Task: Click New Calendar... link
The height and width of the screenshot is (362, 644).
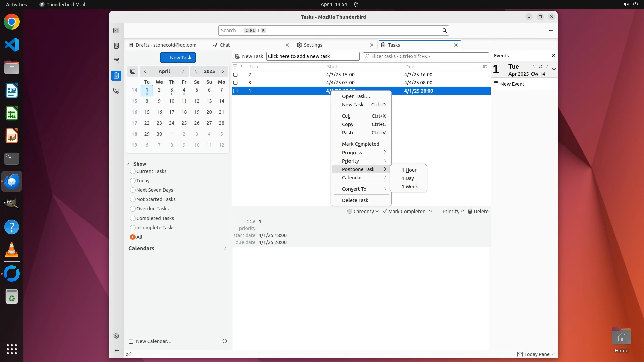Action: [153, 341]
